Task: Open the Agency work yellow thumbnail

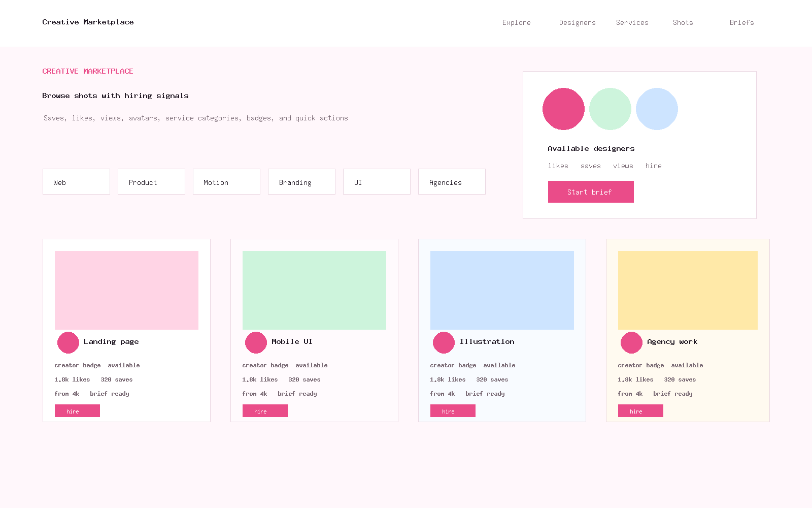Action: click(688, 290)
